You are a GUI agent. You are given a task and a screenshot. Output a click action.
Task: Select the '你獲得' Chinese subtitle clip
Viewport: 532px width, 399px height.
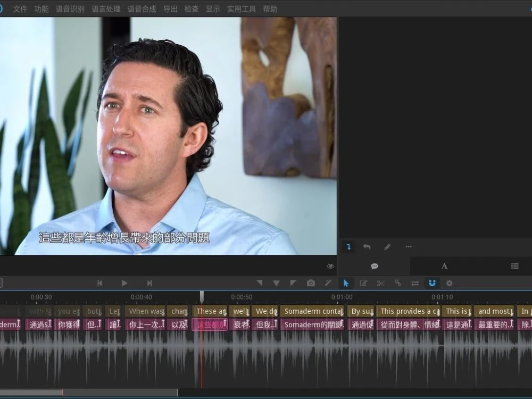pyautogui.click(x=68, y=325)
